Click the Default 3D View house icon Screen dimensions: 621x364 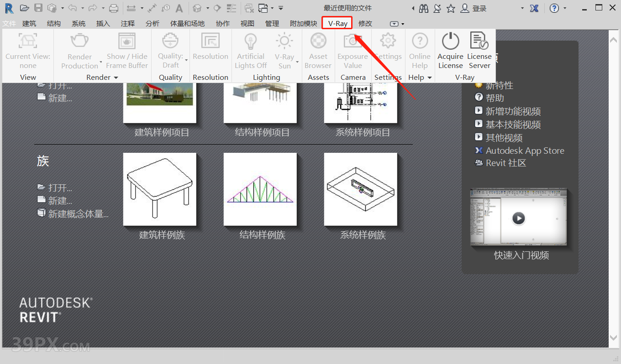pos(197,8)
